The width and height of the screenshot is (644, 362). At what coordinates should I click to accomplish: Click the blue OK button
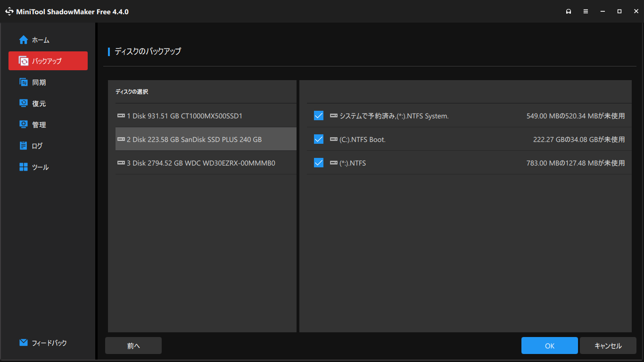(549, 346)
